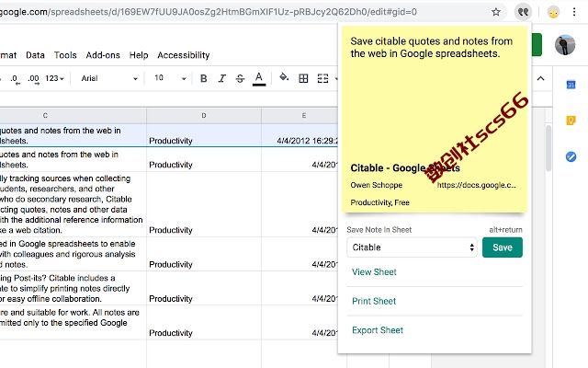Select the Citable sheet dropdown
588x368 pixels.
tap(412, 247)
